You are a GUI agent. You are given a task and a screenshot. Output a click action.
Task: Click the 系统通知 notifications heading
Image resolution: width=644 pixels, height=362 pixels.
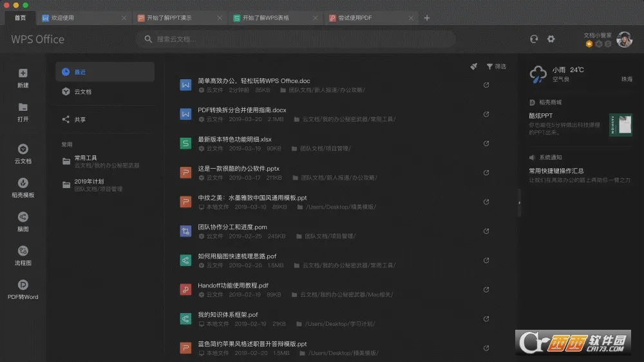(550, 157)
